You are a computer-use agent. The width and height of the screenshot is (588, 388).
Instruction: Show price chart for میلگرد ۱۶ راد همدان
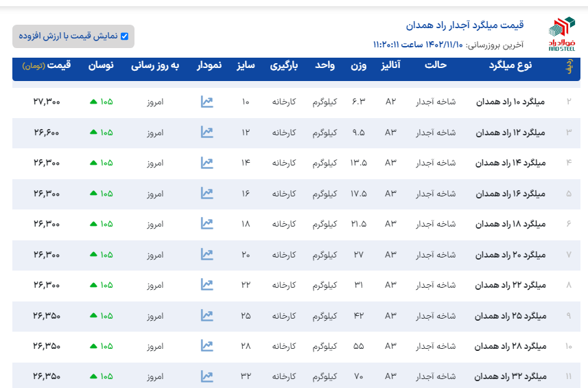click(207, 193)
